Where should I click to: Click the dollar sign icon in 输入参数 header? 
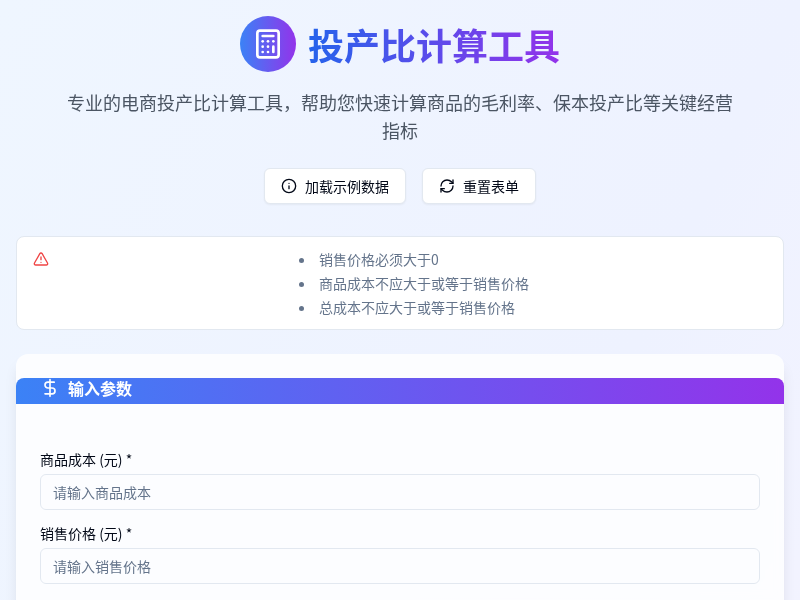[49, 389]
